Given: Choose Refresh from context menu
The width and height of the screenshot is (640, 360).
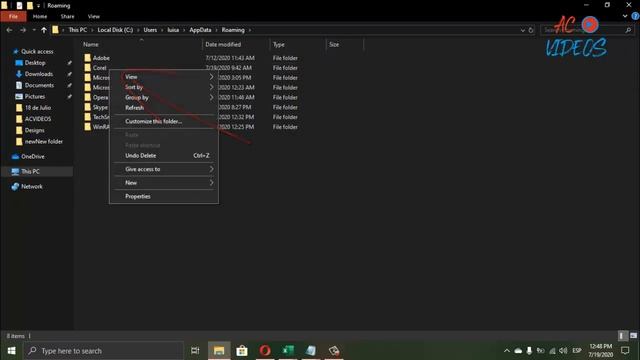Looking at the screenshot, I should coord(164,108).
